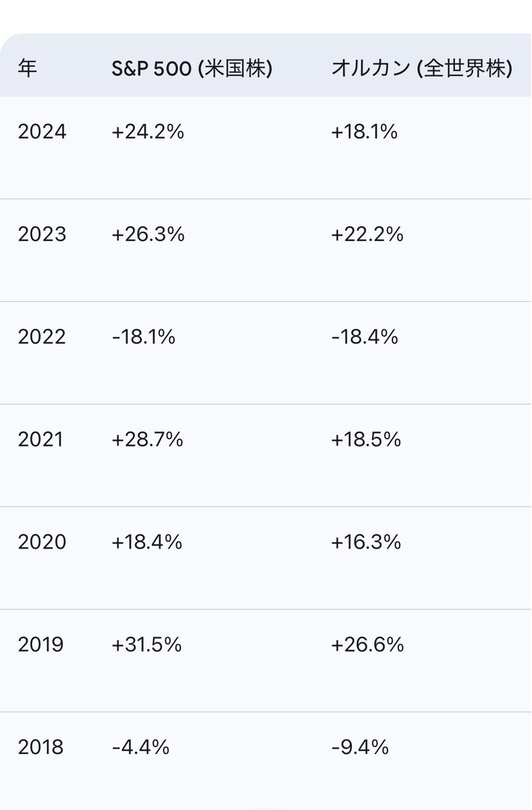This screenshot has width=532, height=810.
Task: Select the 2022 S&P 500 -18.1% cell
Action: click(143, 337)
